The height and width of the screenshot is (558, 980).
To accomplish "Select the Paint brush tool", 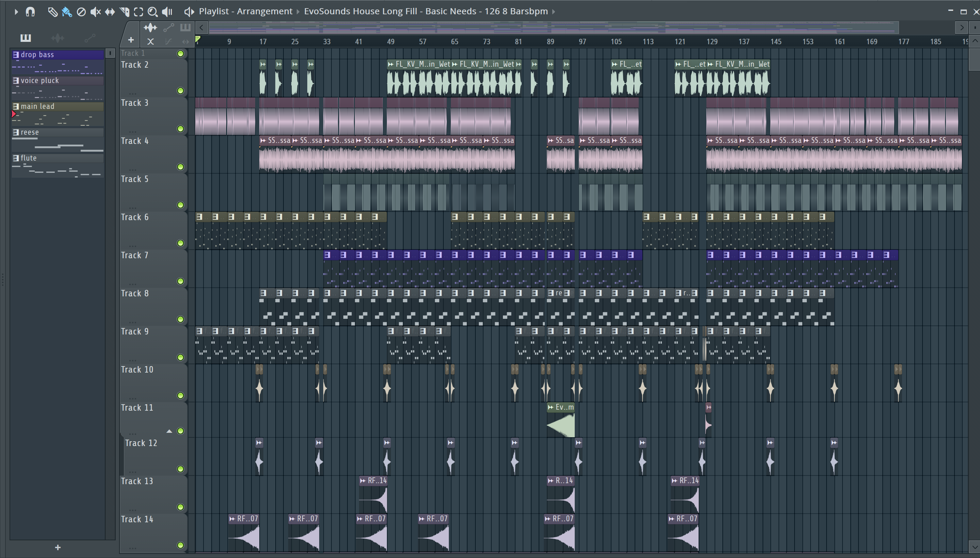I will coord(67,12).
